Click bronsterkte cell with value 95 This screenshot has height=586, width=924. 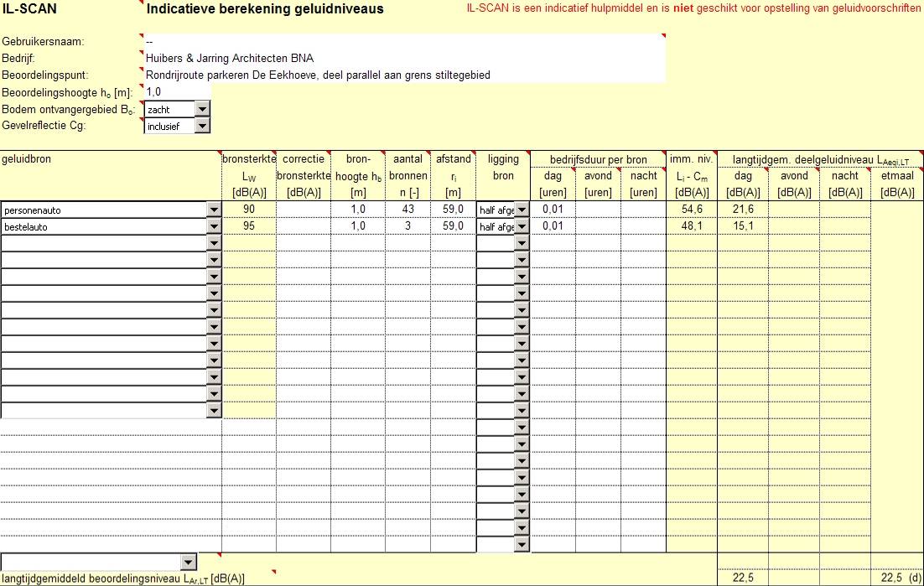point(249,226)
